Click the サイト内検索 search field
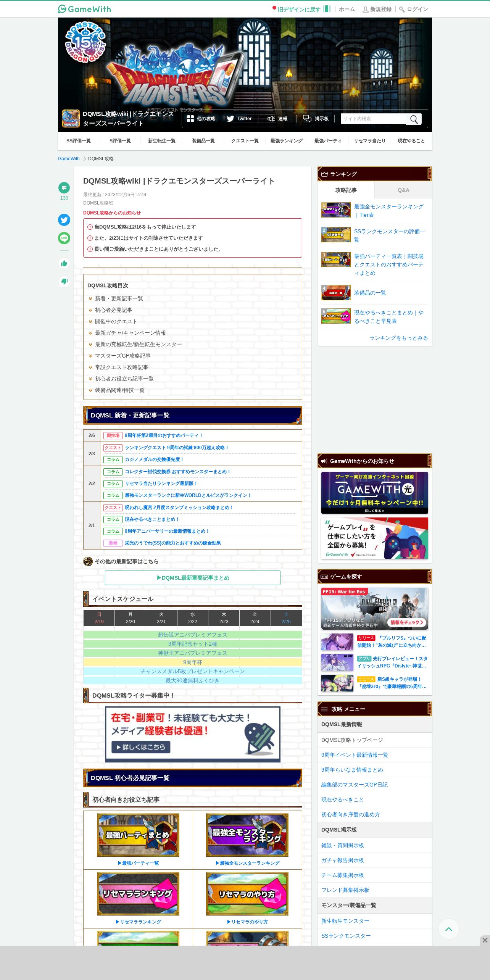The width and height of the screenshot is (490, 980). [374, 119]
